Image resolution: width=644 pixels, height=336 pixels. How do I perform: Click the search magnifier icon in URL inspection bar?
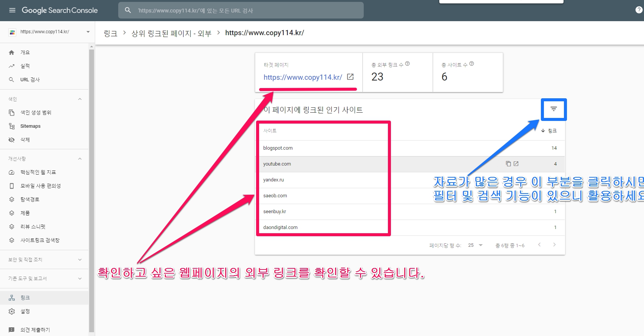(x=128, y=10)
